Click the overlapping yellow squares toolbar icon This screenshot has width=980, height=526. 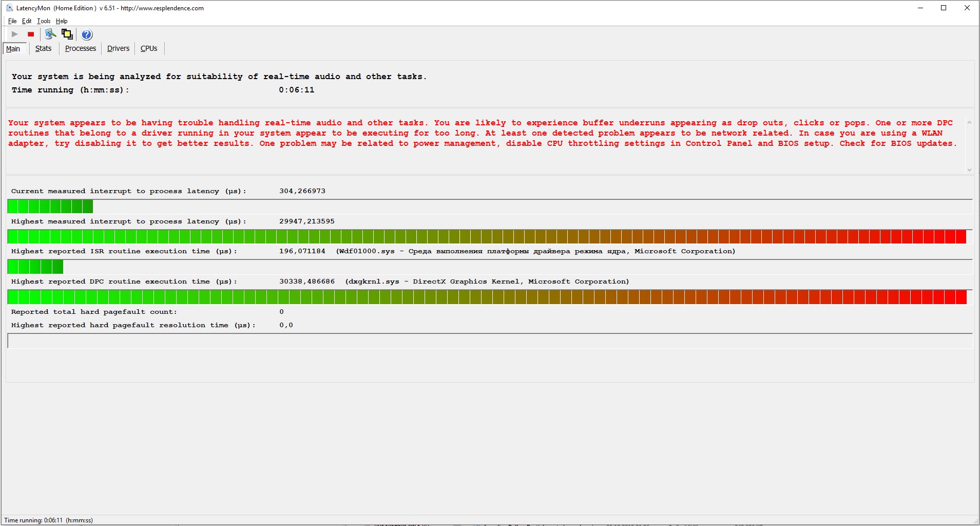[x=67, y=34]
